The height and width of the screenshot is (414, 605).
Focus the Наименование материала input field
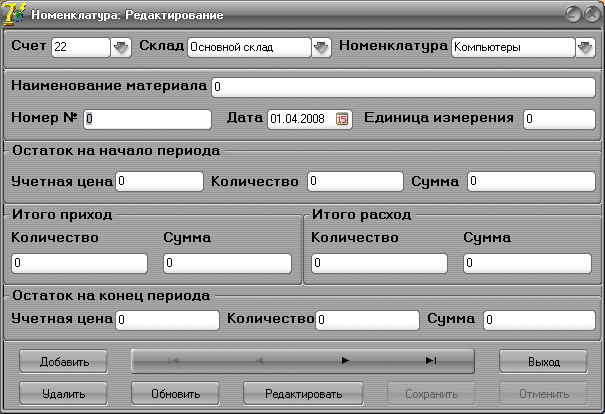404,87
